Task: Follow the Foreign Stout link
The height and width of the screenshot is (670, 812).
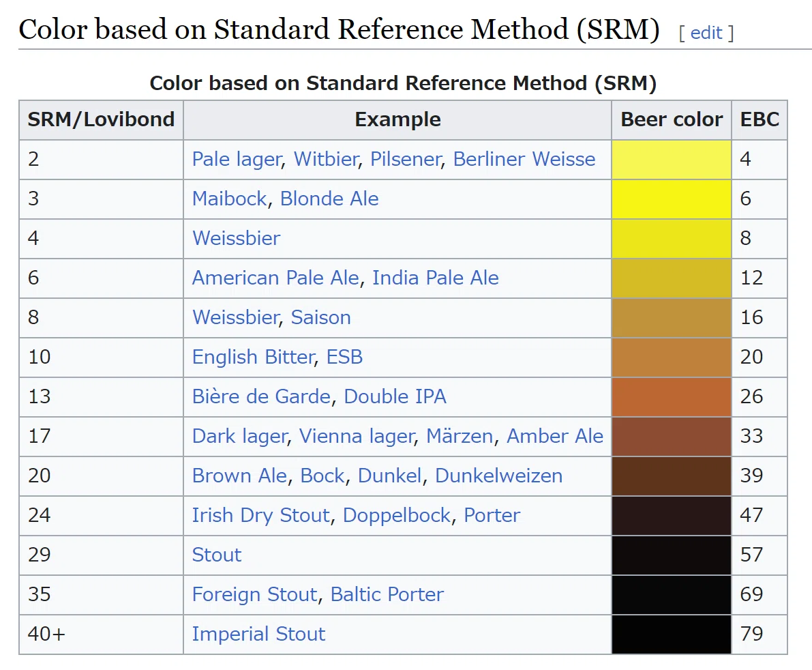Action: (x=255, y=594)
